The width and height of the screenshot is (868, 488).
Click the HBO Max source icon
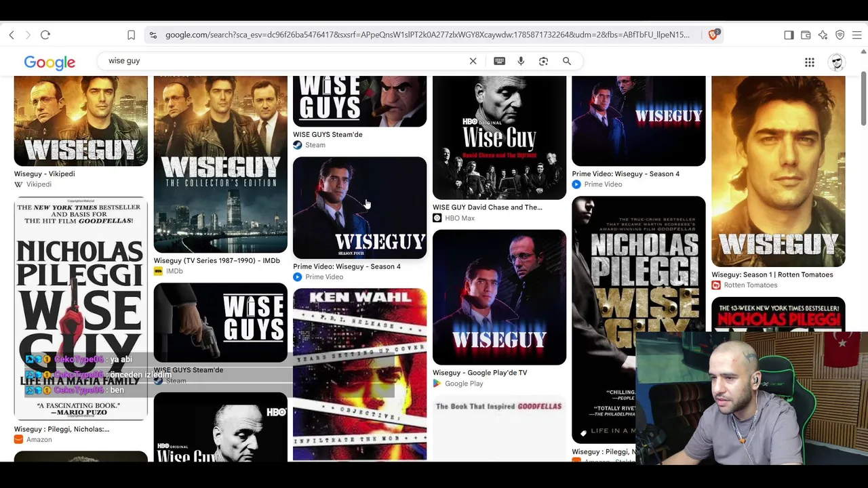click(x=437, y=218)
